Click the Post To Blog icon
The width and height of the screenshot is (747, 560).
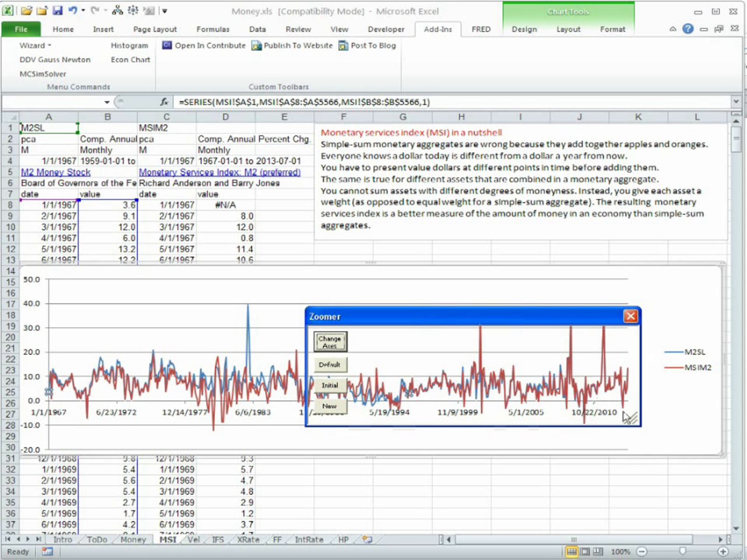coord(343,45)
